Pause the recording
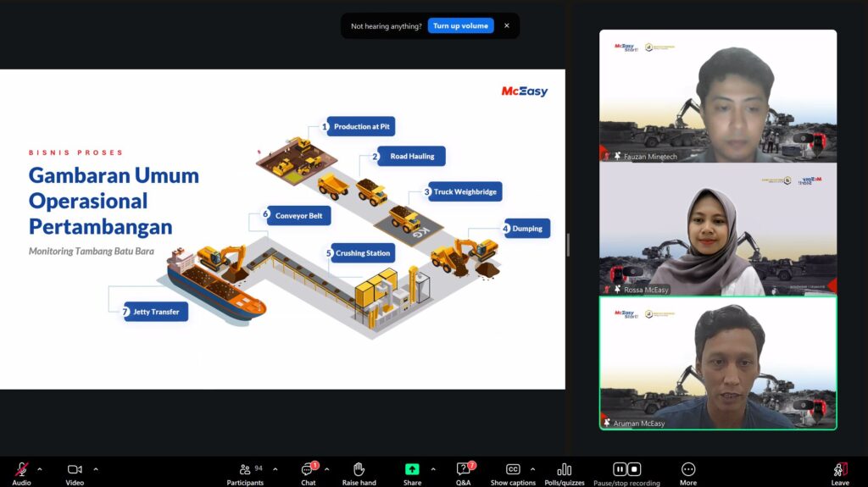 tap(620, 469)
